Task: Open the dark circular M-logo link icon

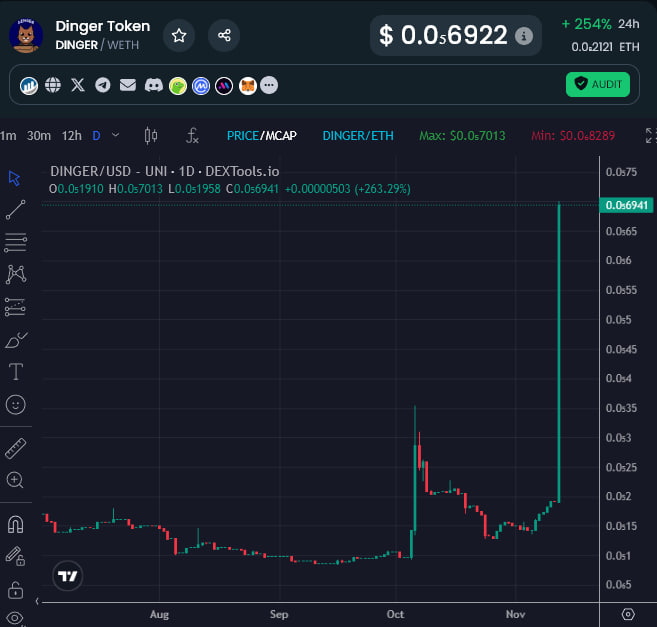Action: tap(224, 86)
